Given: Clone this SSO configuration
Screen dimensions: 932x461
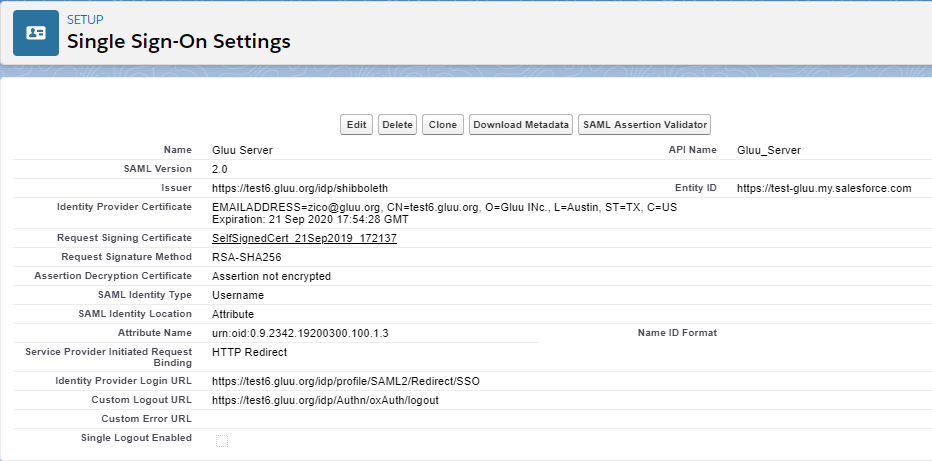Looking at the screenshot, I should [x=442, y=125].
